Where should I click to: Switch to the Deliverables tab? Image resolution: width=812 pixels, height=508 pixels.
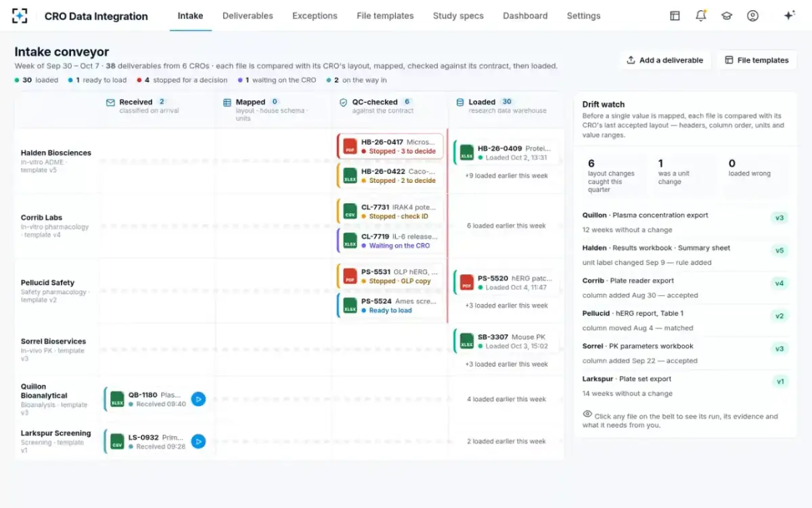[248, 16]
